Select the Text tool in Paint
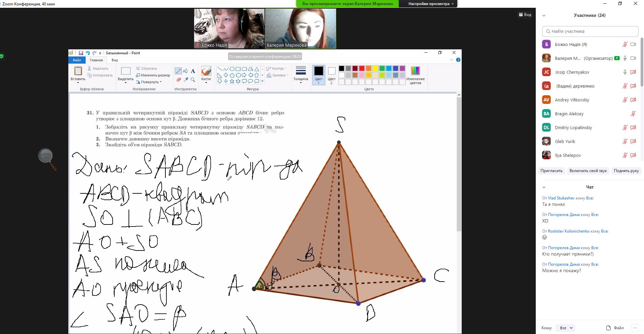Image resolution: width=644 pixels, height=334 pixels. pos(193,71)
